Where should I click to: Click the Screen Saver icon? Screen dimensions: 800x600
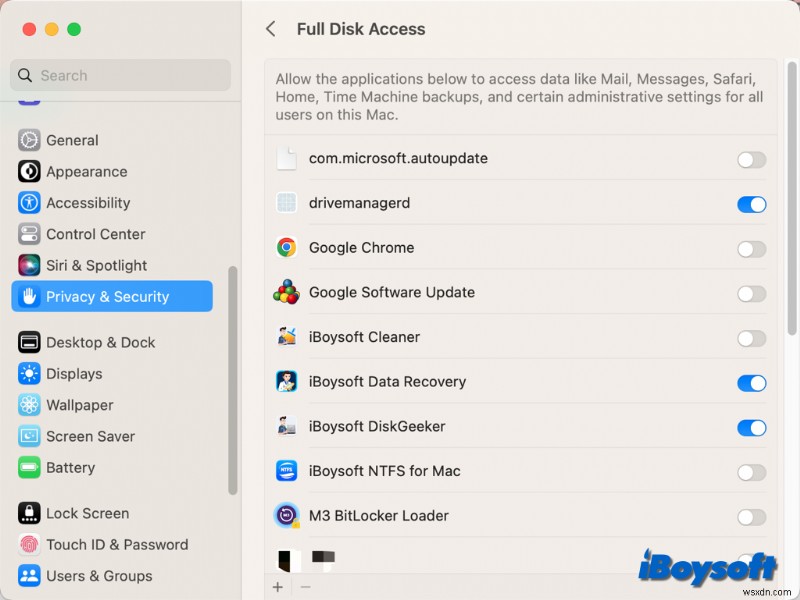click(x=29, y=436)
